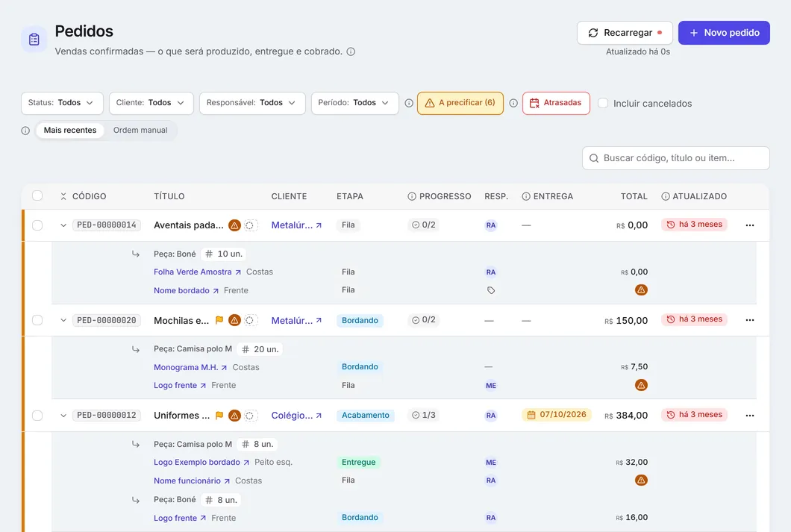Check the select-all checkbox in table header
Image resolution: width=791 pixels, height=532 pixels.
(x=37, y=195)
